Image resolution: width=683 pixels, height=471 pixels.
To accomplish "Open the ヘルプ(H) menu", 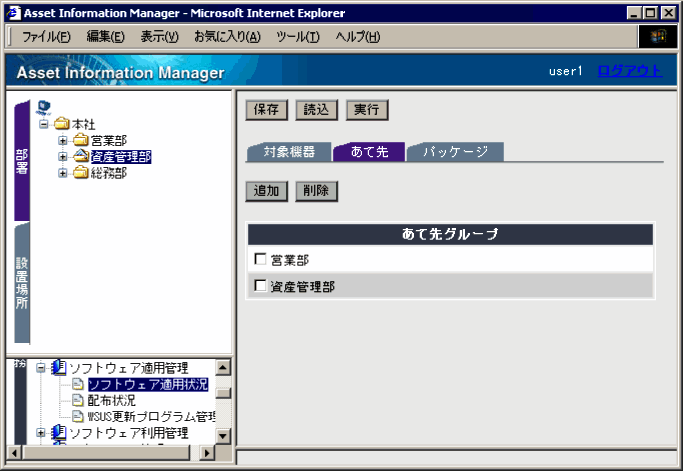I will [358, 37].
